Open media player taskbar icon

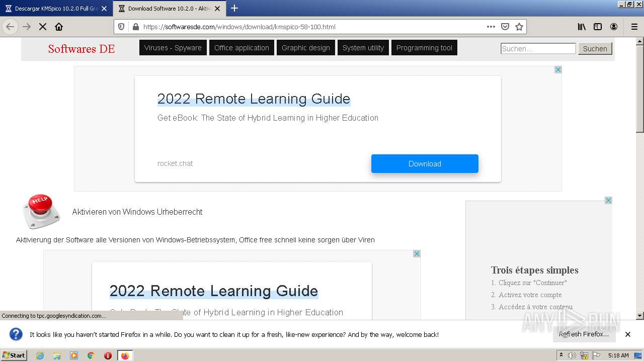(74, 355)
